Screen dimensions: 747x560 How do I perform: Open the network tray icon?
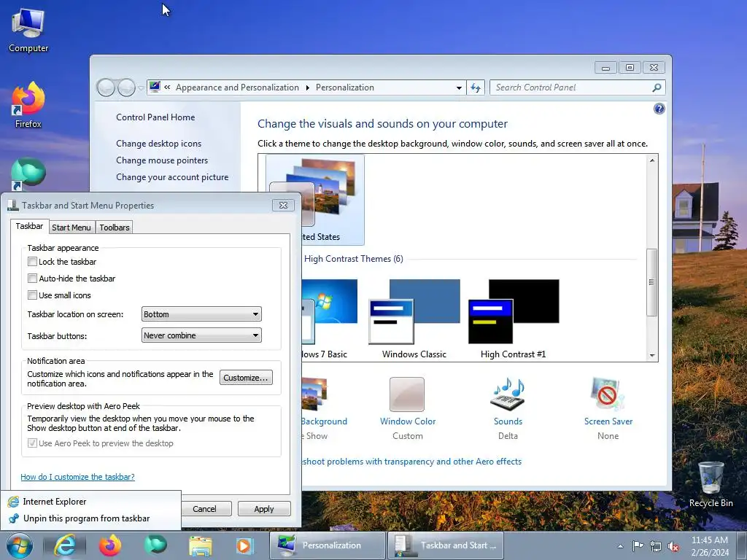(x=656, y=546)
